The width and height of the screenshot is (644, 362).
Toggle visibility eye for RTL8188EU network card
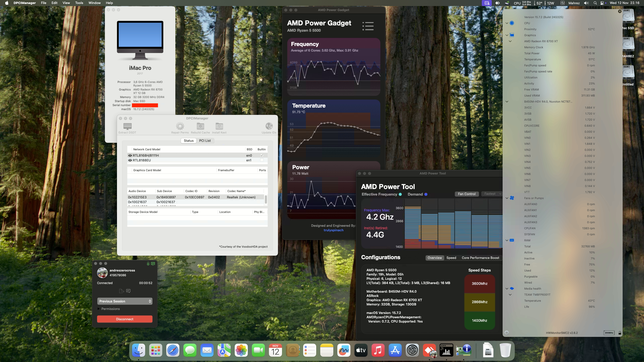(130, 160)
